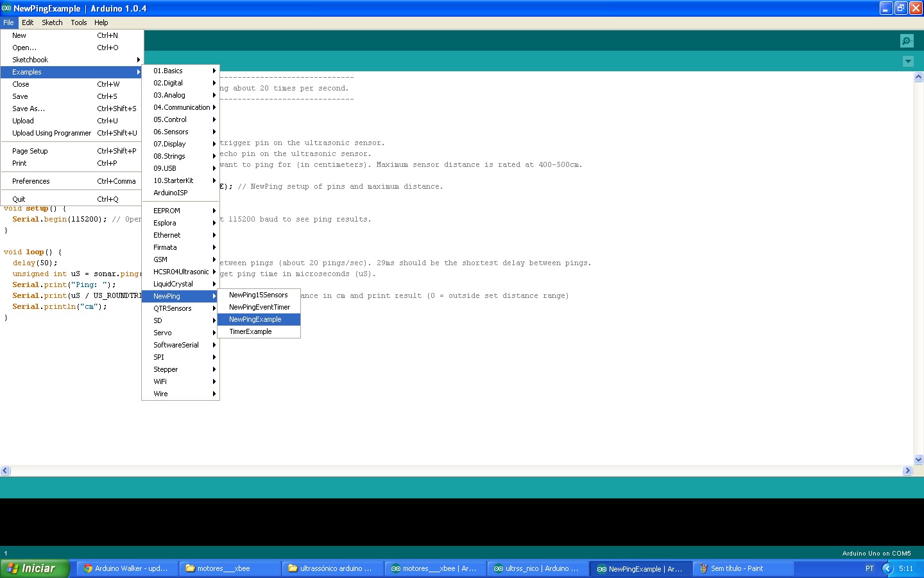Viewport: 924px width, 578px height.
Task: Expand Wire library examples
Action: click(180, 394)
